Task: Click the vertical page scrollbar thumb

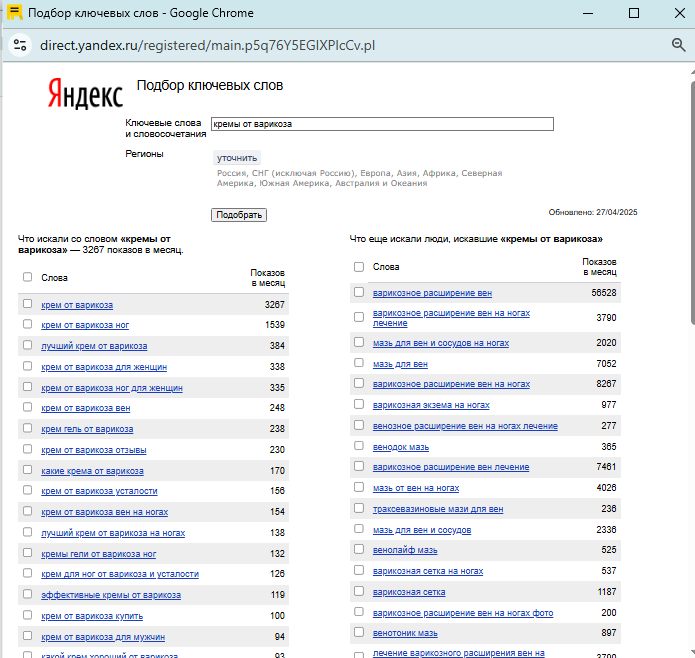Action: tap(692, 204)
